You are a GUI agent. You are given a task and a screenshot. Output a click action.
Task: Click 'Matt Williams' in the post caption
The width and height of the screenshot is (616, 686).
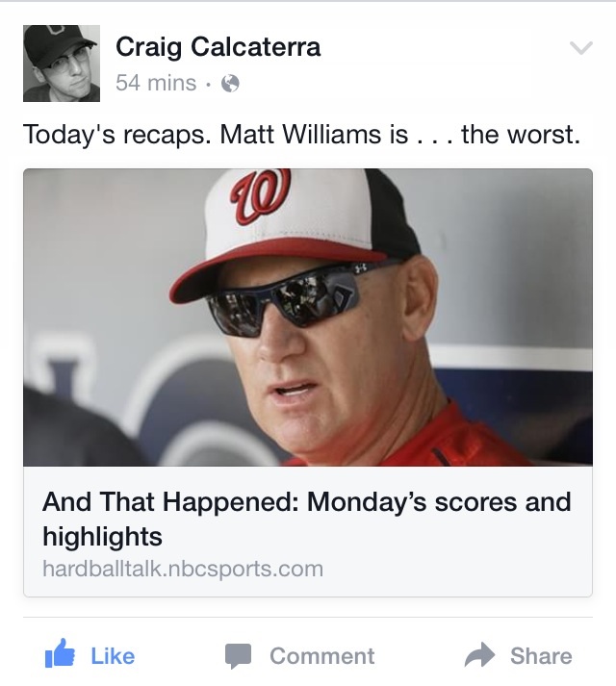click(x=300, y=134)
